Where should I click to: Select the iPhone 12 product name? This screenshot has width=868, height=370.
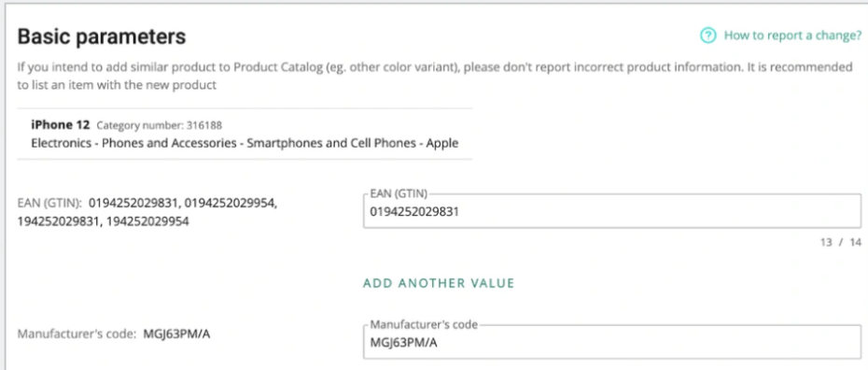pos(60,124)
